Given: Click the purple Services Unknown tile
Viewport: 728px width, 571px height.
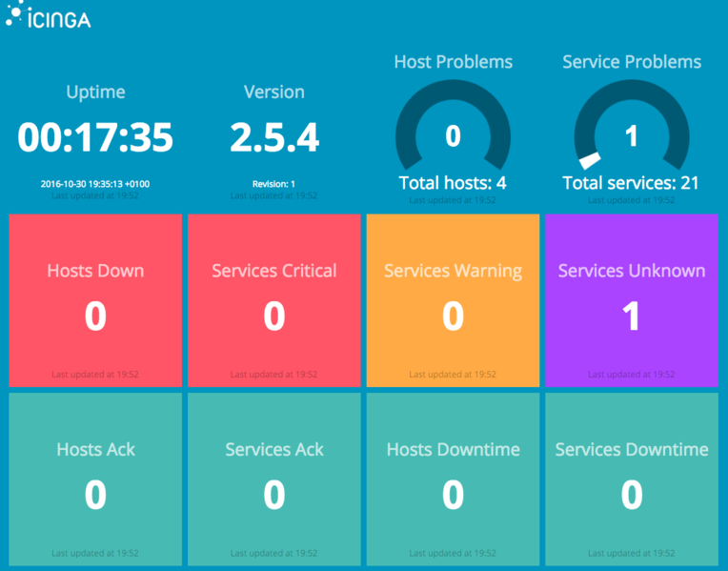Looking at the screenshot, I should click(631, 300).
